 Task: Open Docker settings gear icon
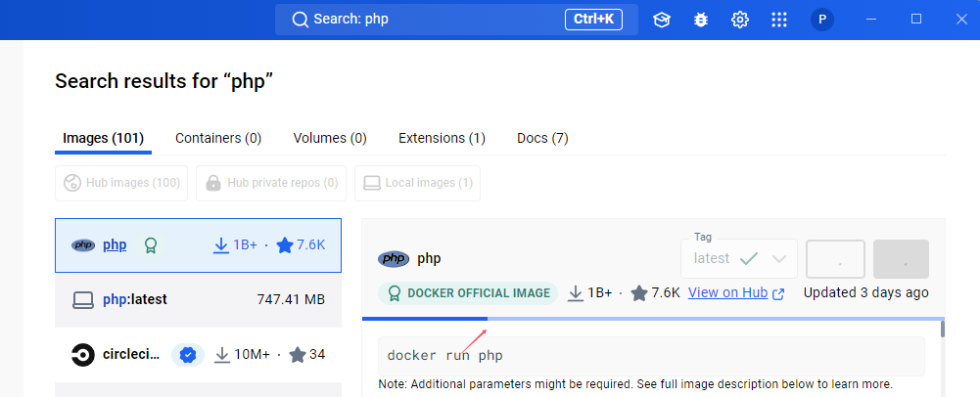pyautogui.click(x=740, y=20)
